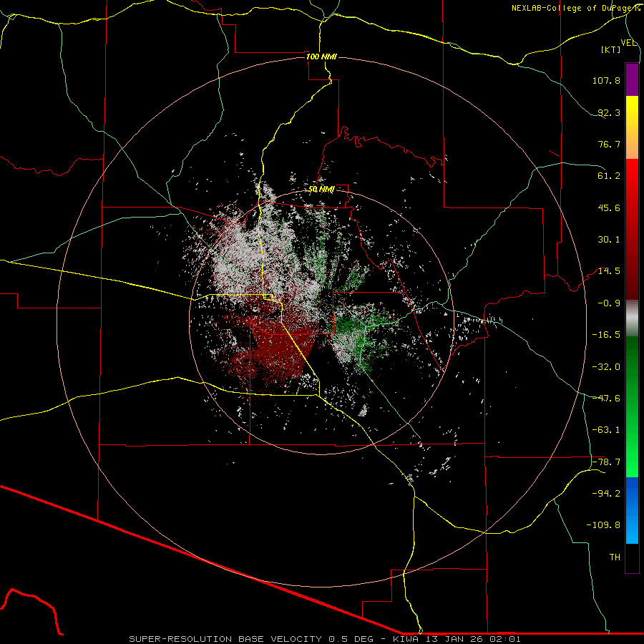The height and width of the screenshot is (644, 644).
Task: Click the dark red outbound velocity region
Action: tap(279, 349)
